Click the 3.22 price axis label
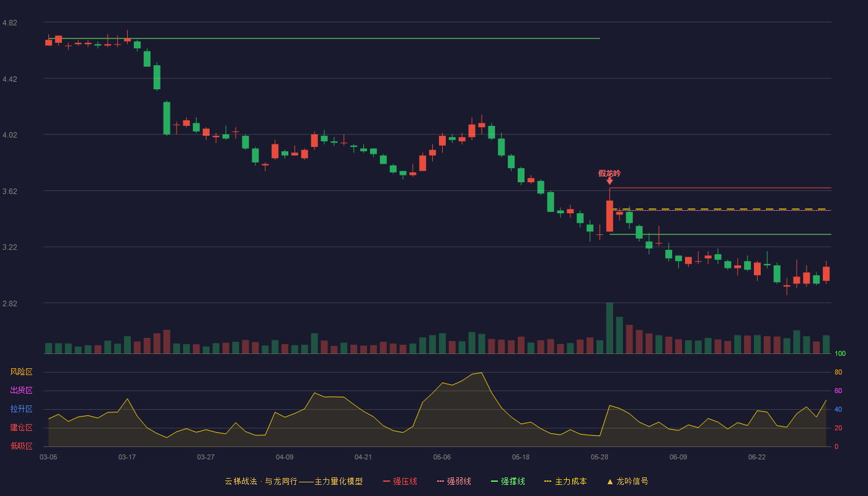 coord(10,247)
